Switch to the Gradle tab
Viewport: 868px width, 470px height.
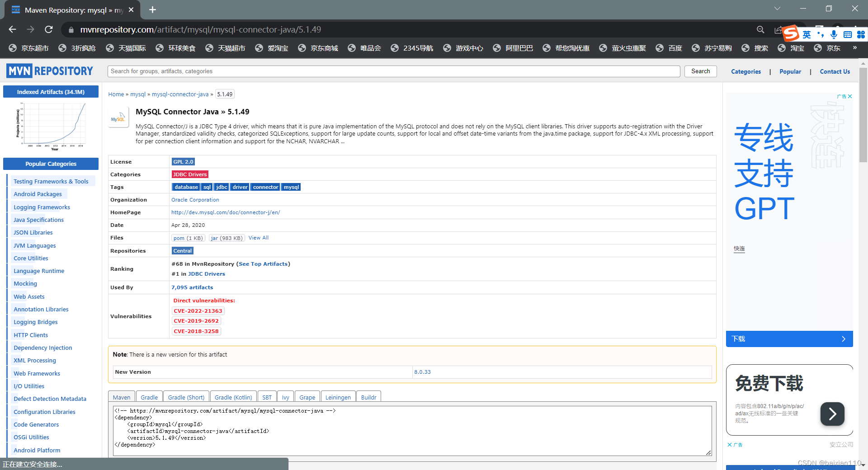[x=149, y=397]
